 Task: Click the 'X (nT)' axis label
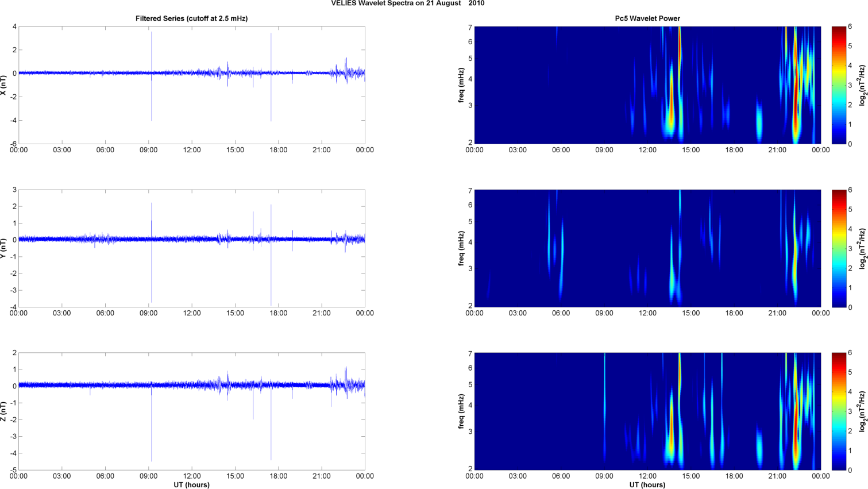coord(4,85)
